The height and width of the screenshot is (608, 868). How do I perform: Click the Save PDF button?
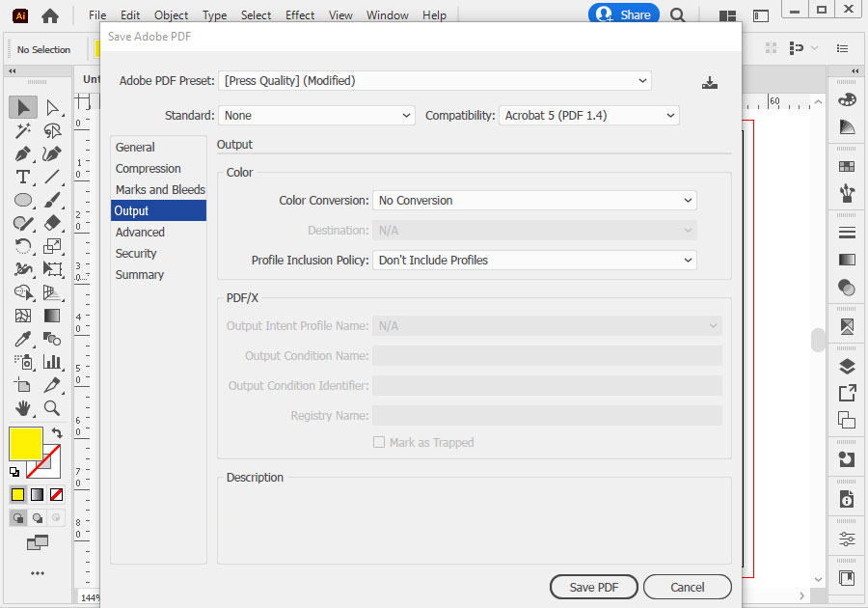coord(594,587)
